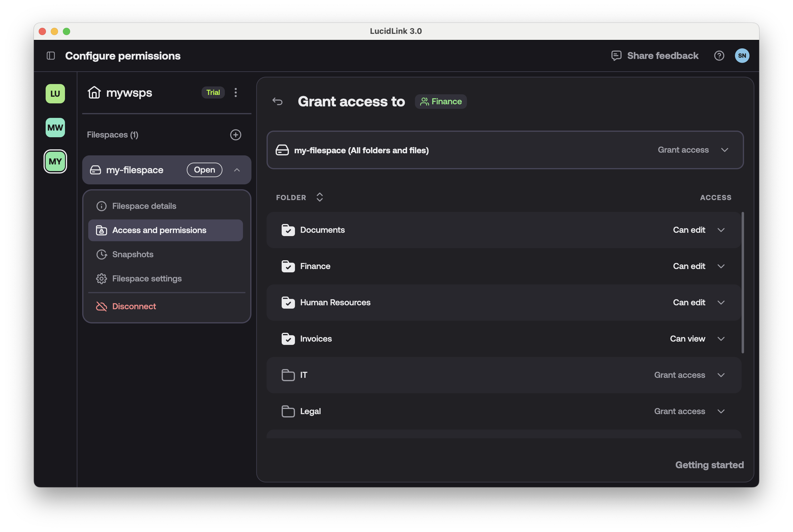Open the help question mark icon
The image size is (793, 532).
719,56
